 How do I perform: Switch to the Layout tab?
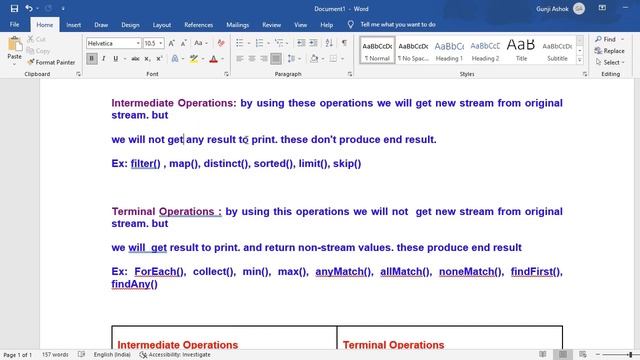[x=162, y=25]
